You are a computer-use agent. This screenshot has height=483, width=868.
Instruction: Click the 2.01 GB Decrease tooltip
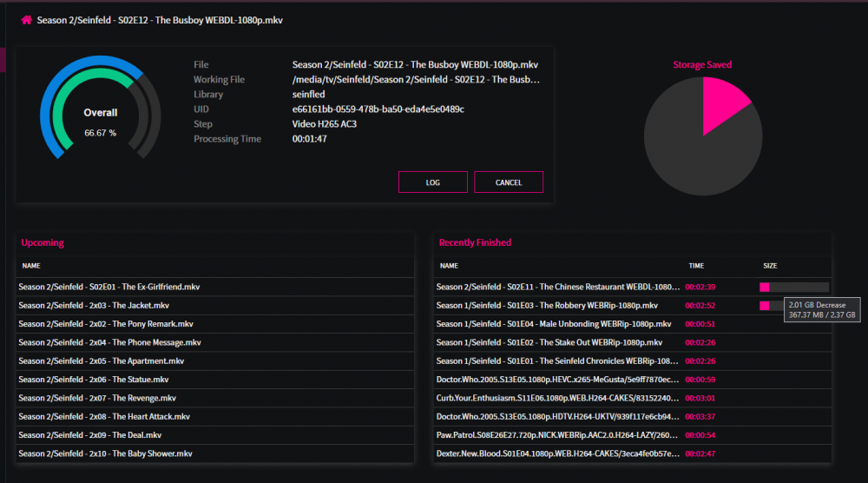click(x=822, y=309)
